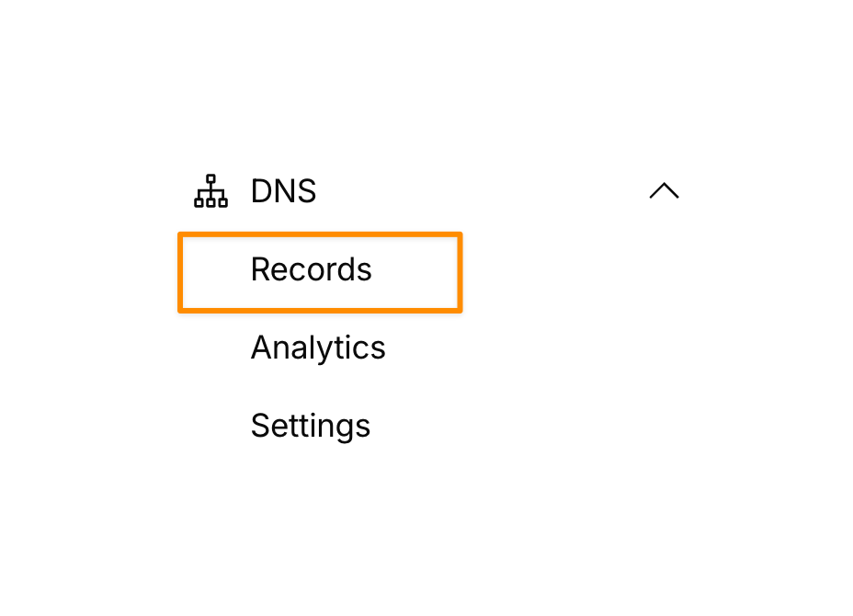Click the DNS menu header text

[x=284, y=191]
